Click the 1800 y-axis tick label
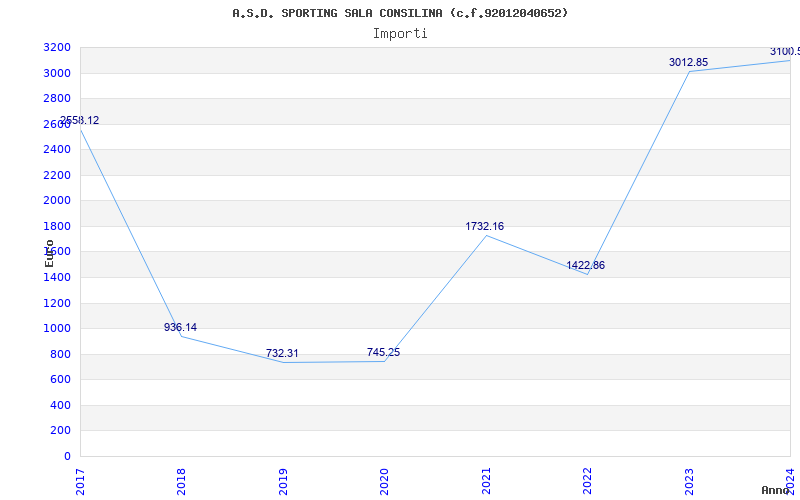Viewport: 800px width, 500px height. click(57, 227)
